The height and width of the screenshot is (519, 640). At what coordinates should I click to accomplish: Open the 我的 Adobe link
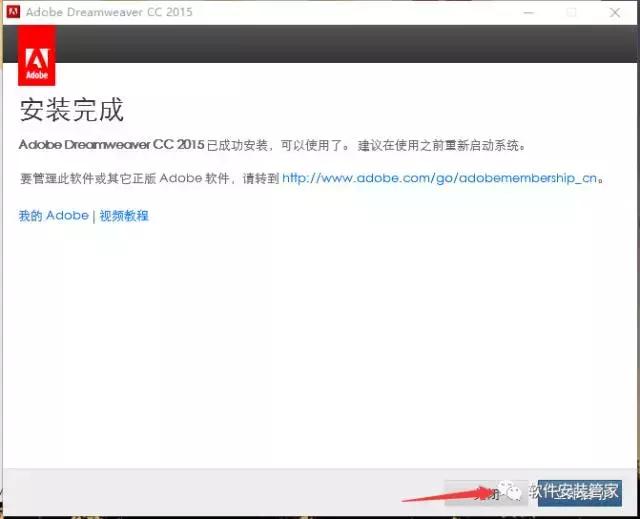point(53,215)
